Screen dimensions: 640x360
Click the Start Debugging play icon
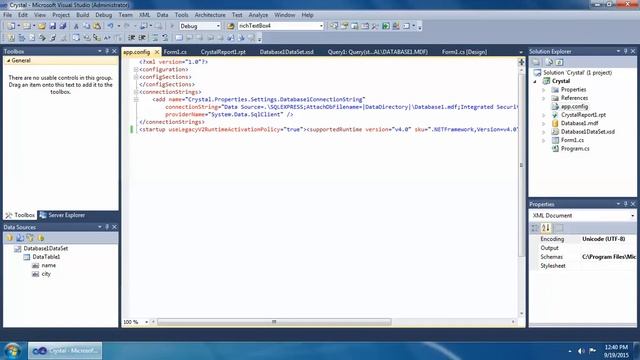pyautogui.click(x=172, y=26)
